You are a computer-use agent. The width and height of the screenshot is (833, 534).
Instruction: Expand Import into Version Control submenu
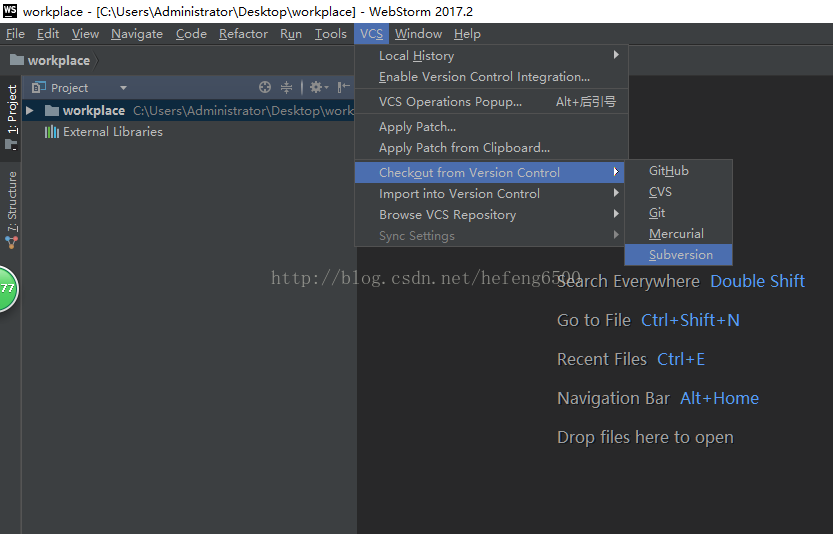coord(491,193)
